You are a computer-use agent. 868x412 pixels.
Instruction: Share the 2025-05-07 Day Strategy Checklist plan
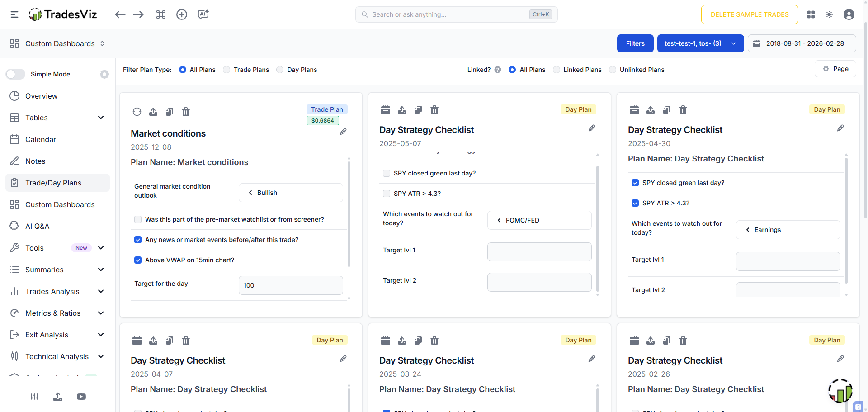click(402, 110)
